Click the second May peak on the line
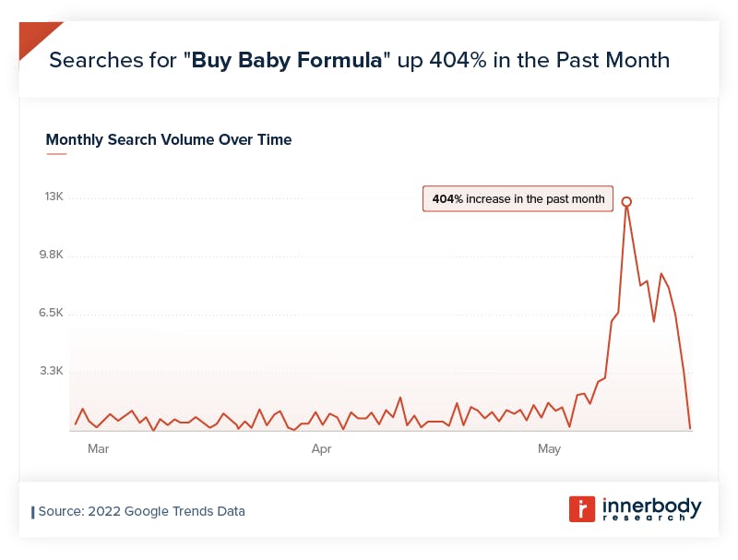738x560 pixels. 661,274
